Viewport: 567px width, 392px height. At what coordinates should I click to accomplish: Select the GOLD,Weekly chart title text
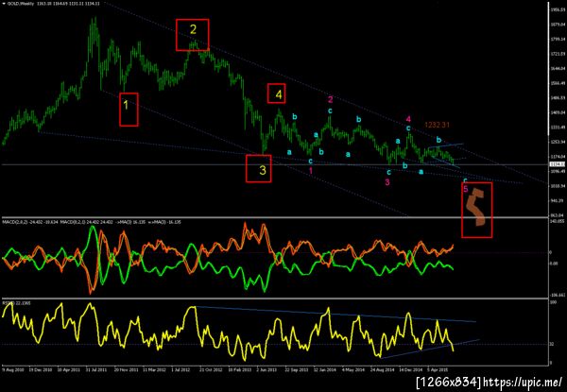tap(20, 3)
